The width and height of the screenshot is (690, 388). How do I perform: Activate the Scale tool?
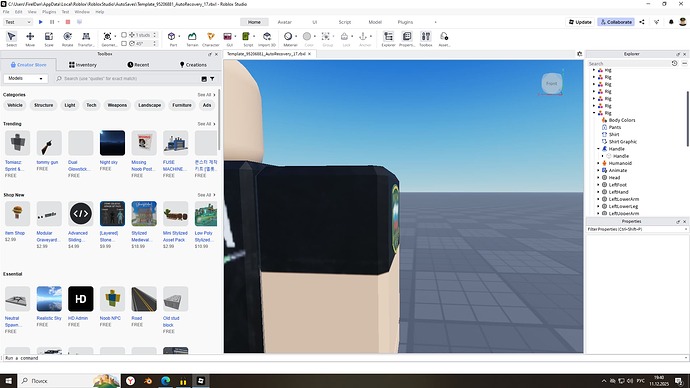pyautogui.click(x=49, y=39)
